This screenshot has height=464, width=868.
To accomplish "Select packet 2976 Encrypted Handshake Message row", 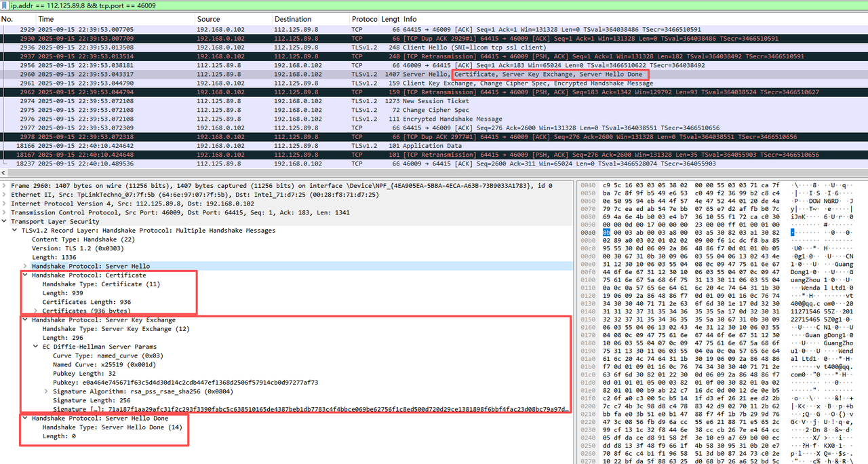I will click(x=434, y=119).
